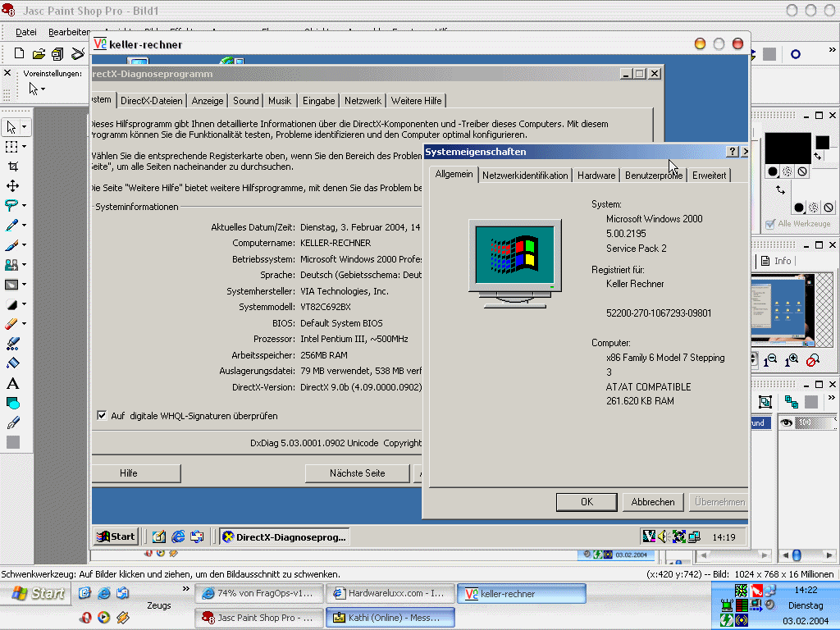The width and height of the screenshot is (840, 630).
Task: Click the teal layer group icon in Layers palette
Action: (x=791, y=402)
